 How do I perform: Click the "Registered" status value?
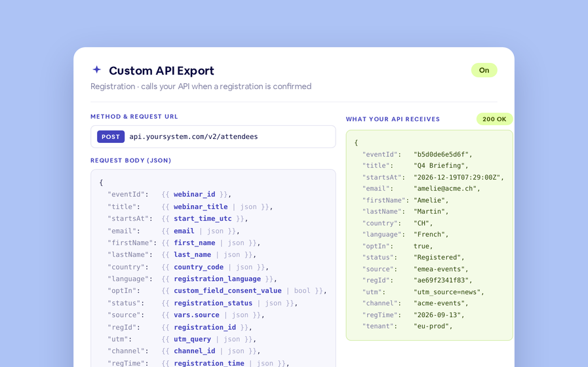point(439,258)
